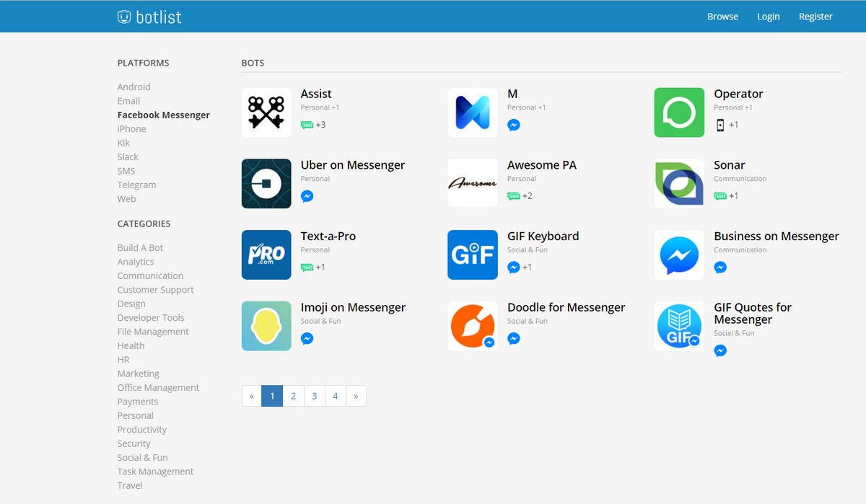Screen dimensions: 866x504
Task: Click Messenger icon under Imoji on Messenger
Action: click(307, 338)
